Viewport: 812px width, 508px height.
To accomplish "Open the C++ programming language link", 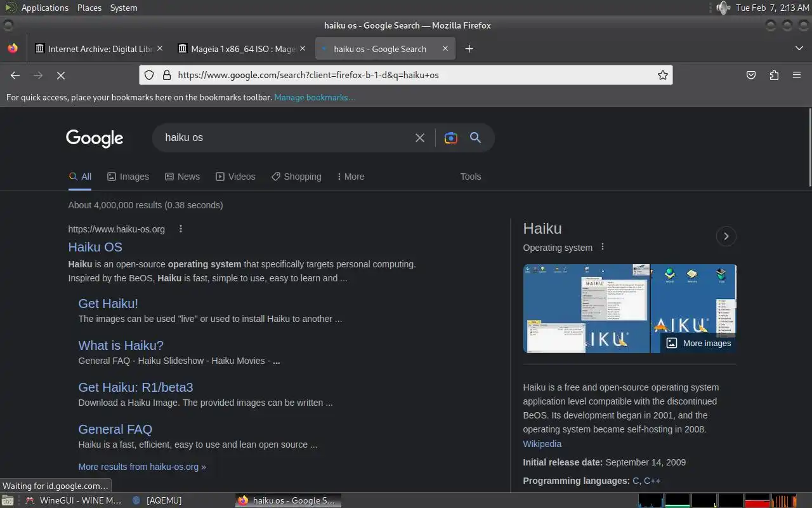I will click(652, 481).
